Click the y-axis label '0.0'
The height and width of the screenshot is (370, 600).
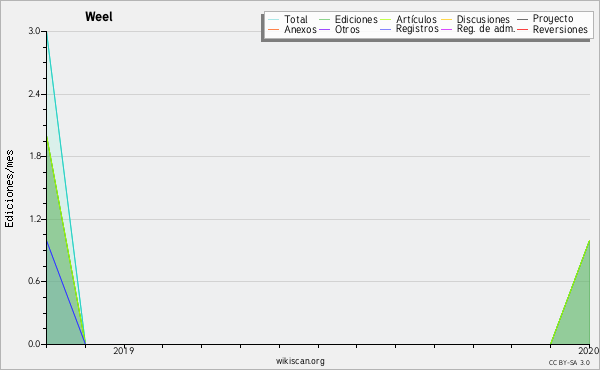(34, 344)
